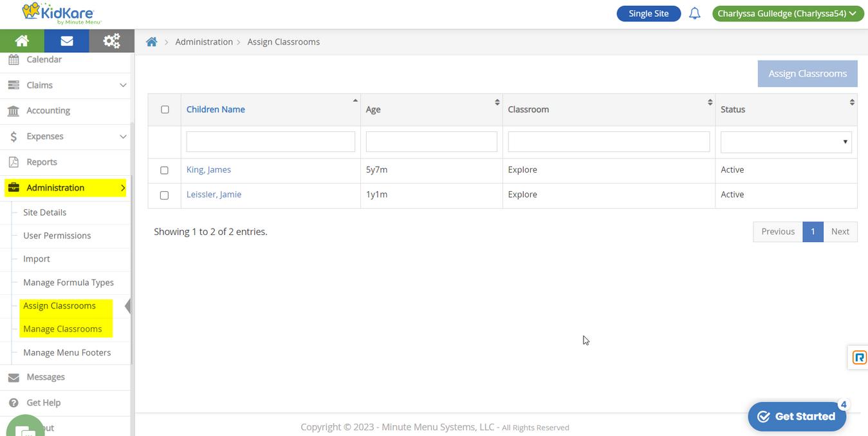
Task: Open the envelope messages tab icon
Action: (x=66, y=41)
